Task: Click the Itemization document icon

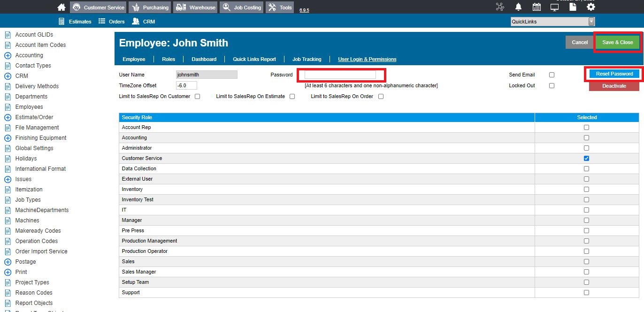Action: point(8,190)
